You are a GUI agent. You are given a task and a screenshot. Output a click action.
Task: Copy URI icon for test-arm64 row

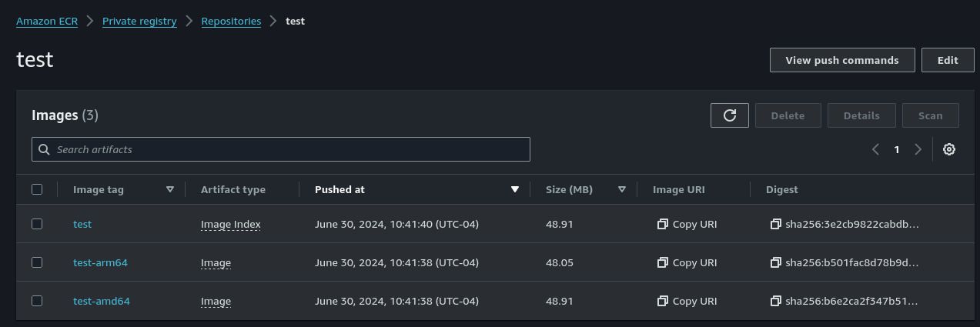tap(662, 262)
